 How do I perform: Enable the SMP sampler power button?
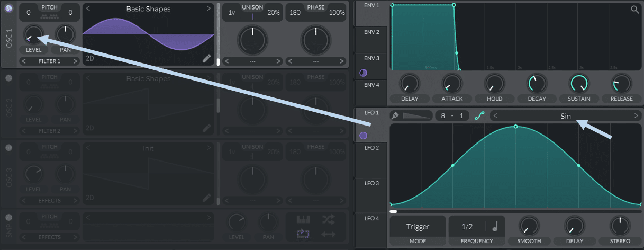pos(9,218)
